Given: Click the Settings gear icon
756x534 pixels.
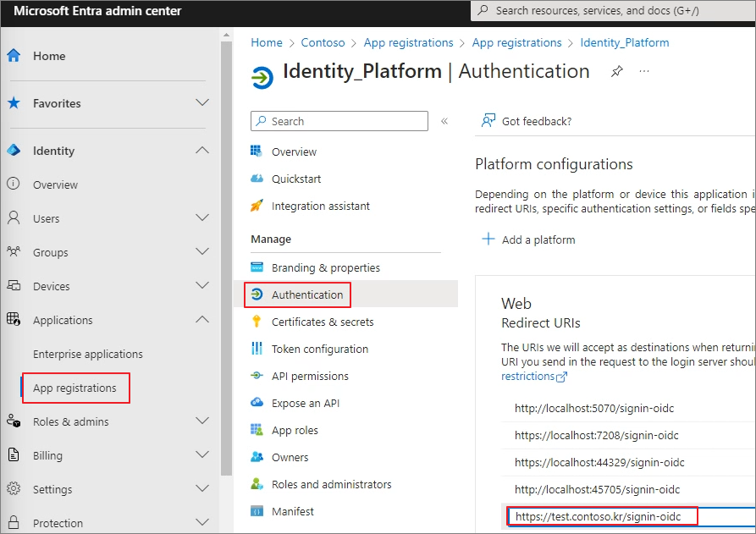Looking at the screenshot, I should tap(14, 488).
